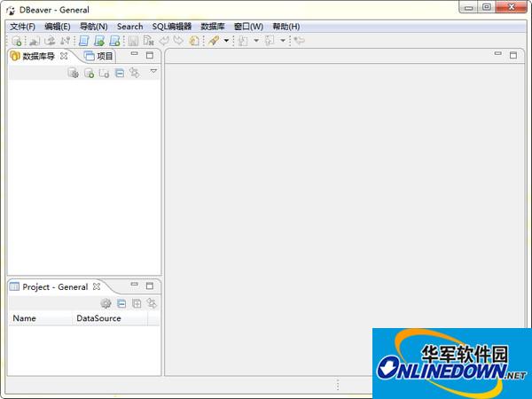Screen dimensions: 532x399
Task: Open SQL editor using the blue scroll icon
Action: tap(84, 41)
